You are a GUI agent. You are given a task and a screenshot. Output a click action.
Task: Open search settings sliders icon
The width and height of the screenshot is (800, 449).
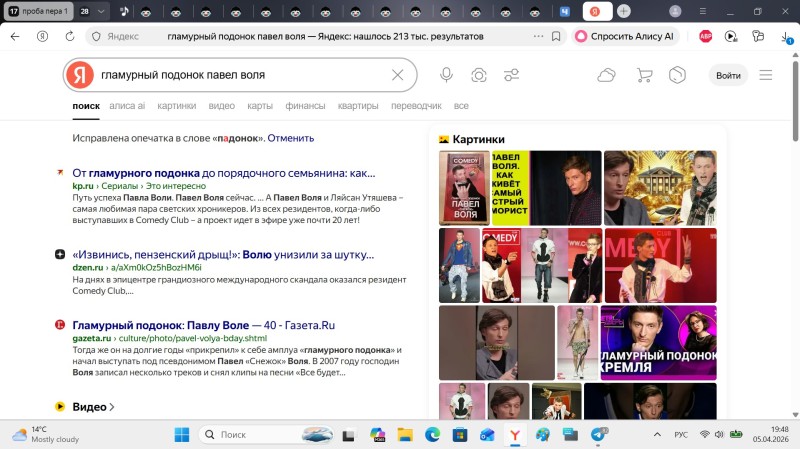[x=512, y=75]
